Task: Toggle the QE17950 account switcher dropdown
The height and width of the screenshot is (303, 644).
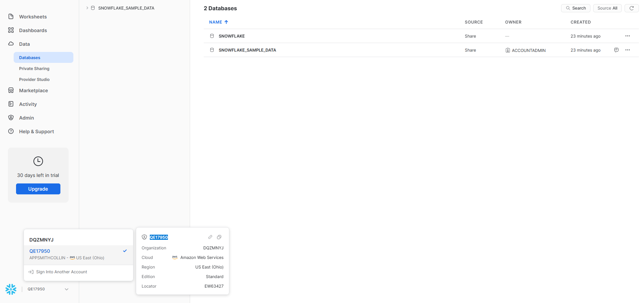Action: (48, 289)
